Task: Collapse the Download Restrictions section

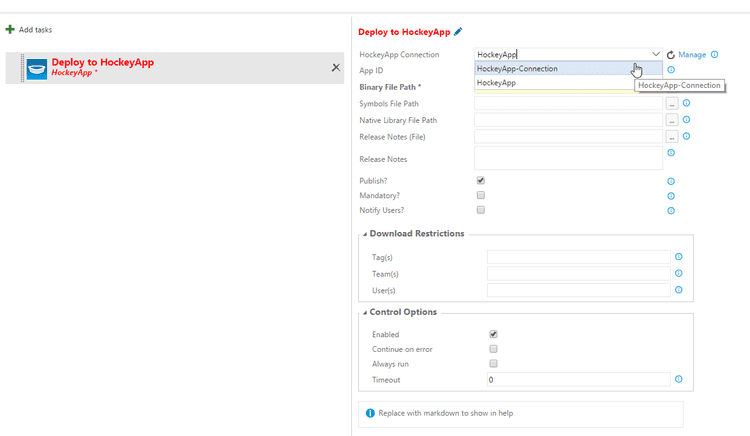Action: (365, 234)
